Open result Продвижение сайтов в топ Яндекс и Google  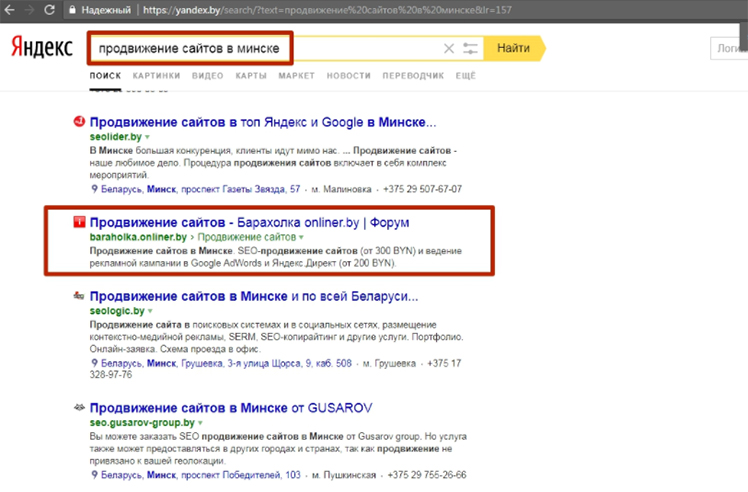tap(263, 122)
